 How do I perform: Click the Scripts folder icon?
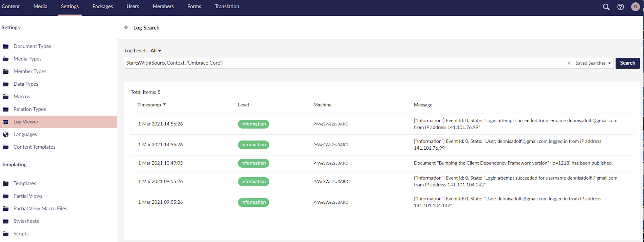click(x=6, y=234)
